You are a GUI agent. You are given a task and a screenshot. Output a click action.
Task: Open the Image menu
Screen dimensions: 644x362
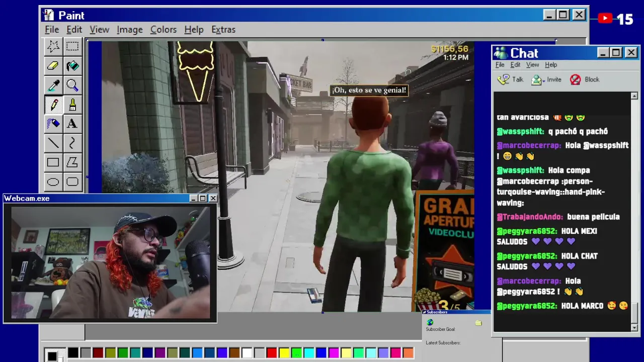point(130,30)
